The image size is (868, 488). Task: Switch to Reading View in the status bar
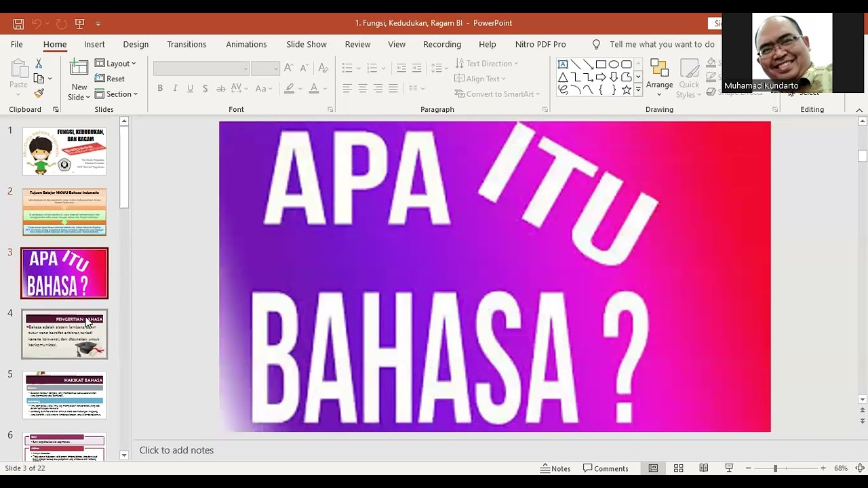pyautogui.click(x=704, y=468)
